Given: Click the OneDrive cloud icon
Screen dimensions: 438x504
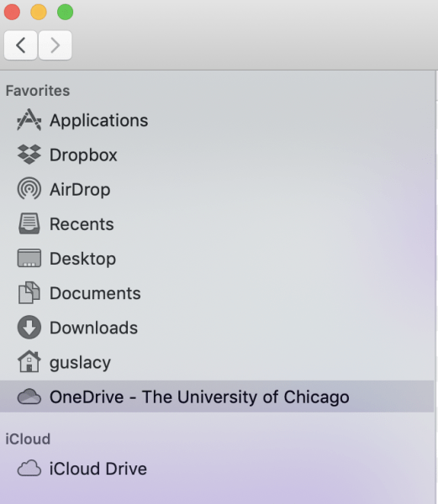Looking at the screenshot, I should (29, 396).
